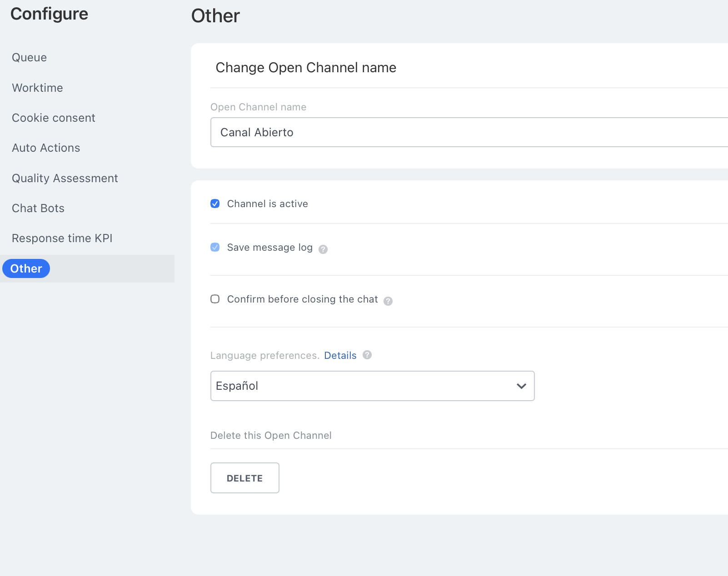
Task: Click the highlighted Other sidebar item
Action: click(x=26, y=268)
